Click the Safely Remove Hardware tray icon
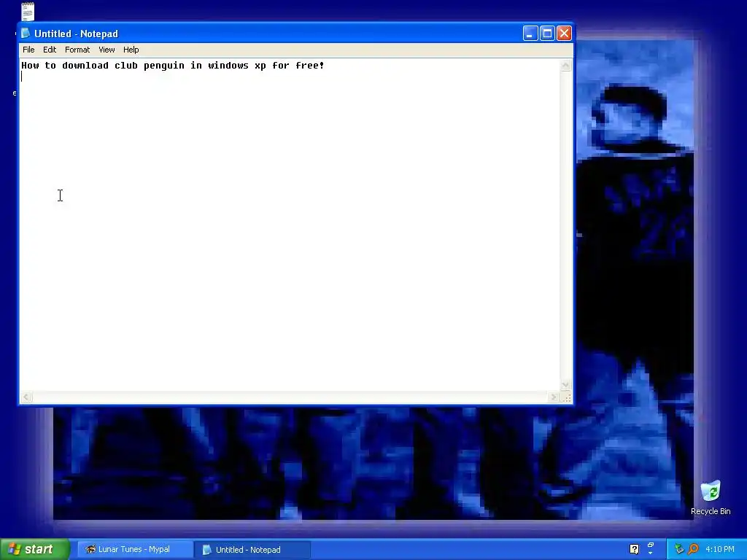 click(679, 549)
